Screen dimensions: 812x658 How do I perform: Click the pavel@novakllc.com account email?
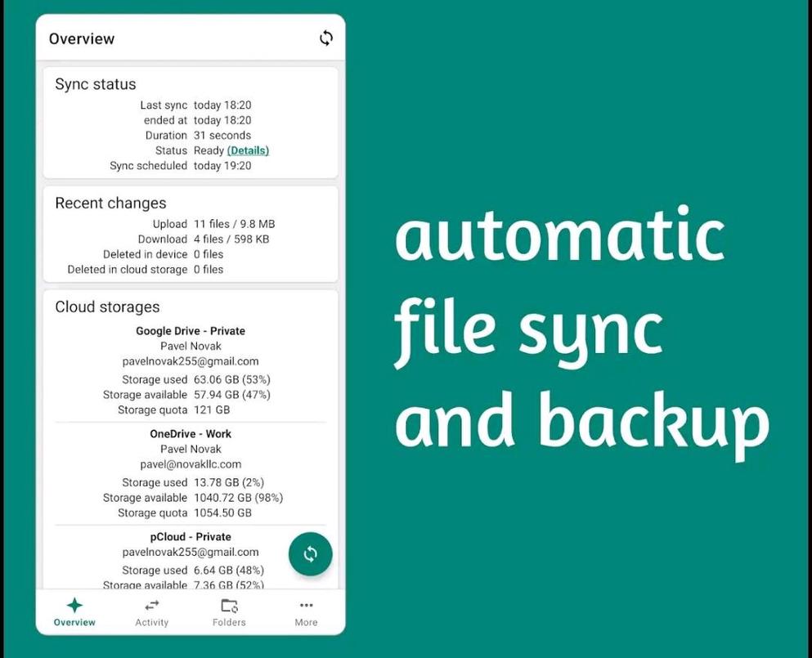pos(191,464)
